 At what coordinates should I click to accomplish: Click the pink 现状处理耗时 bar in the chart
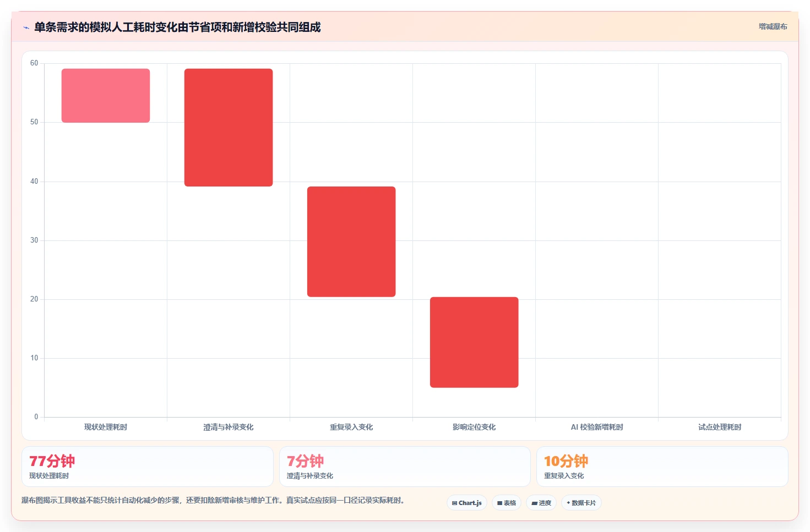pyautogui.click(x=106, y=96)
